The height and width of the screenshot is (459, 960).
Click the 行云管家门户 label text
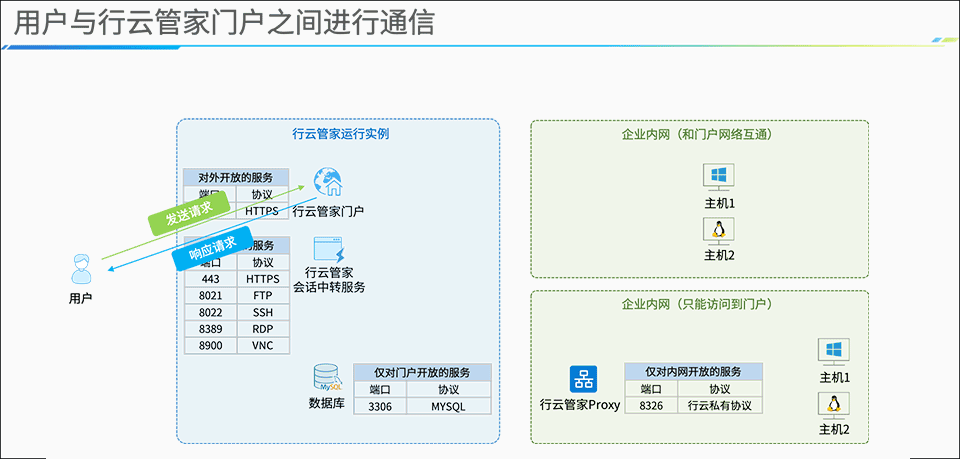tap(328, 212)
